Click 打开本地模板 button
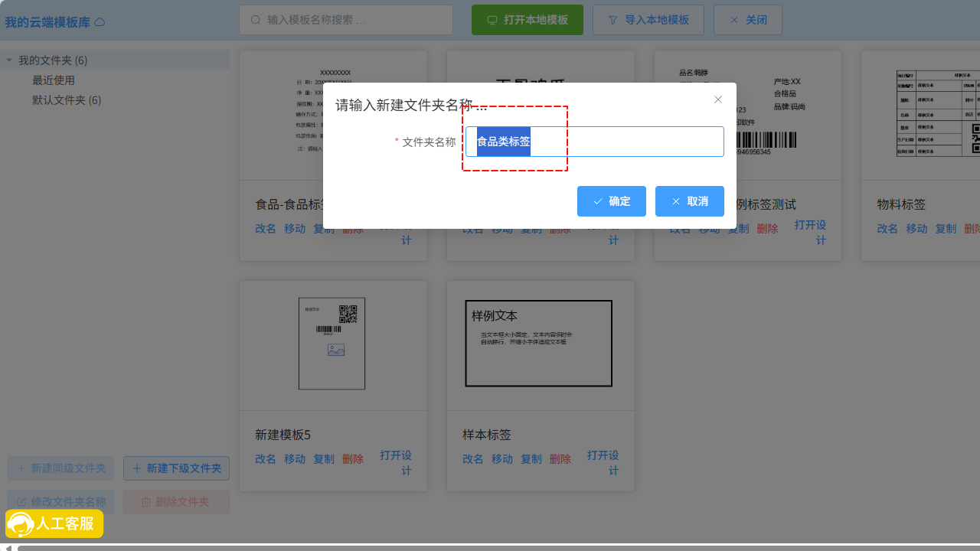This screenshot has width=980, height=551. coord(528,20)
